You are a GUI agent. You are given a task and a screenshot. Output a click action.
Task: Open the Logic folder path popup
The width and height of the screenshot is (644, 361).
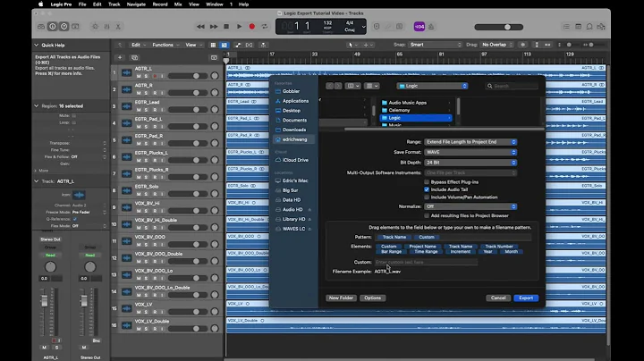(433, 86)
